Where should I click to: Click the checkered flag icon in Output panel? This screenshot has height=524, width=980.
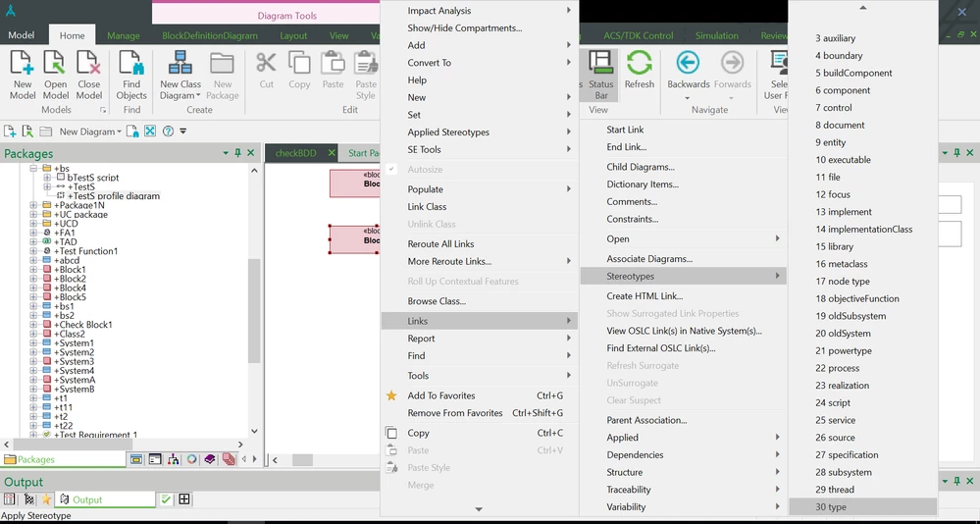28,499
